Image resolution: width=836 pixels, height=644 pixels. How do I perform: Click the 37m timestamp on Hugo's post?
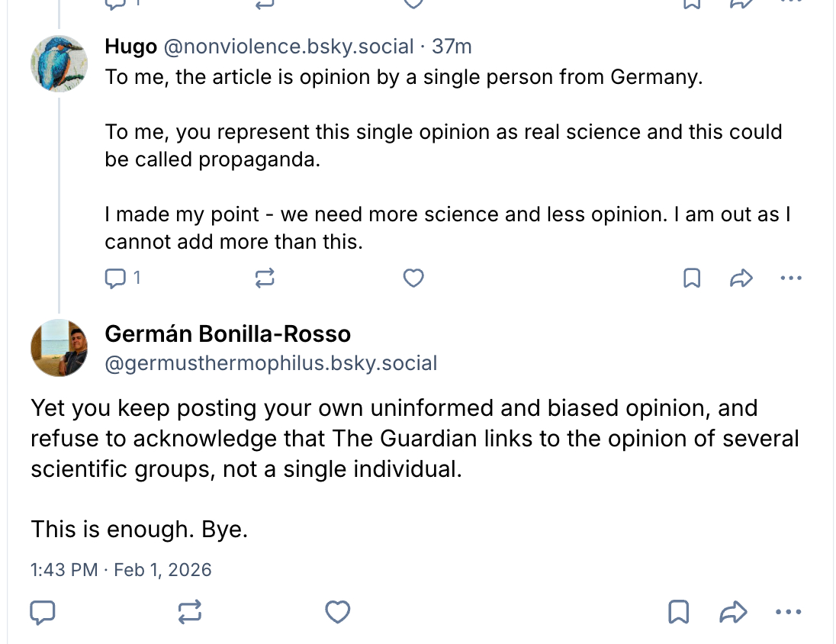pyautogui.click(x=452, y=47)
